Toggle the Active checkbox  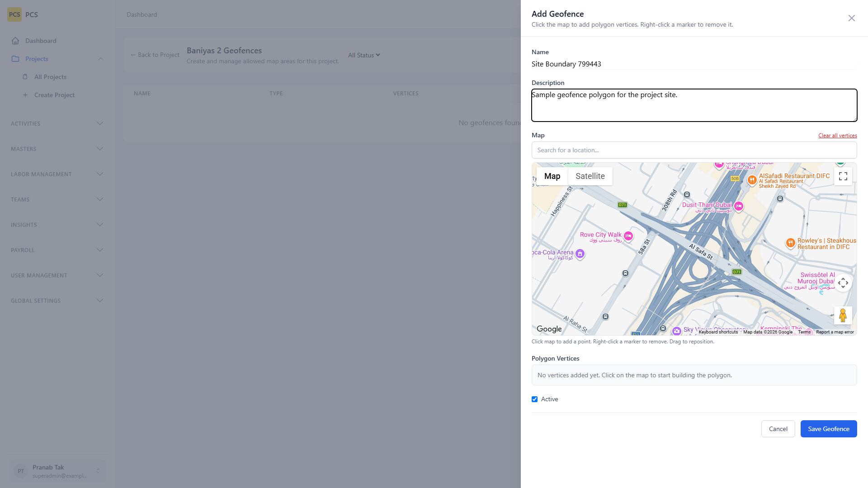[535, 399]
